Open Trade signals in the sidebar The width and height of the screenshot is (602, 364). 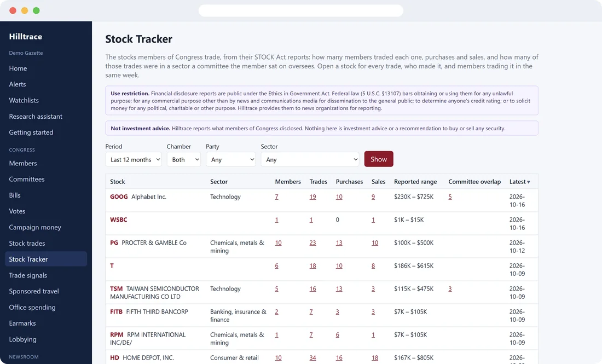pyautogui.click(x=28, y=275)
